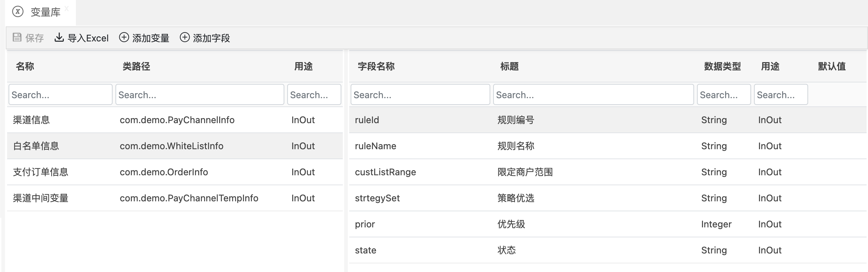
Task: Click the save floppy disk icon
Action: [x=17, y=37]
